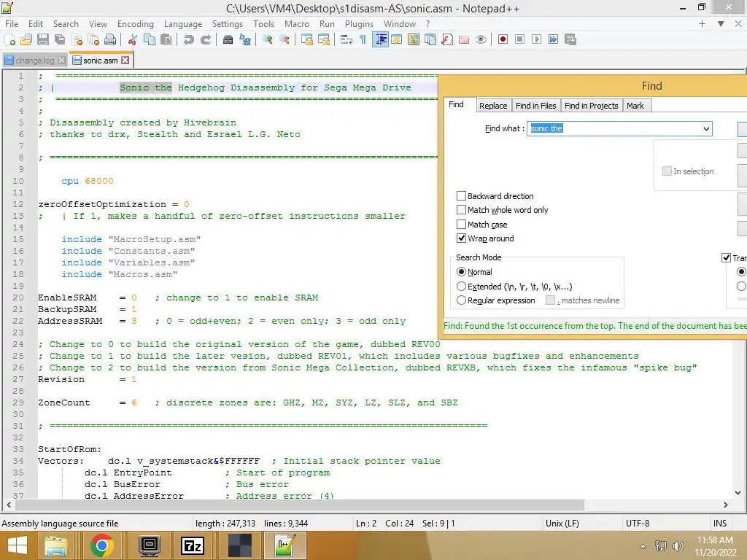Open the Language menu

pyautogui.click(x=183, y=24)
